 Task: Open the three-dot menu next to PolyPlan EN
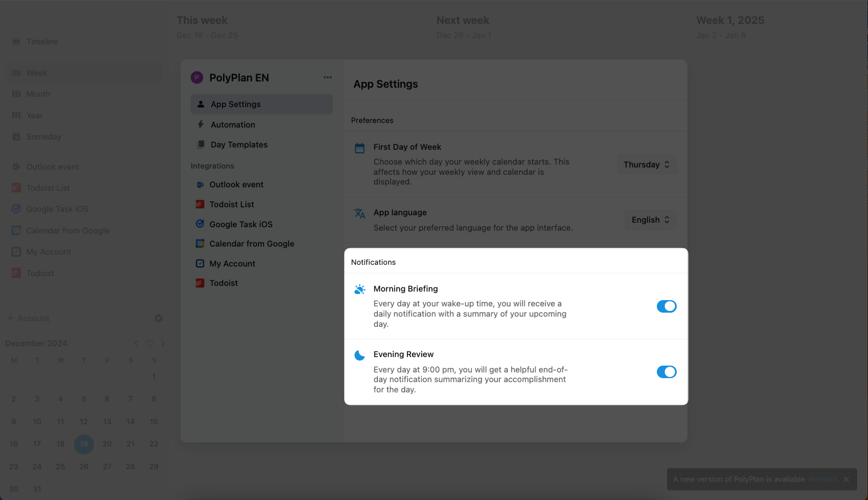click(327, 77)
